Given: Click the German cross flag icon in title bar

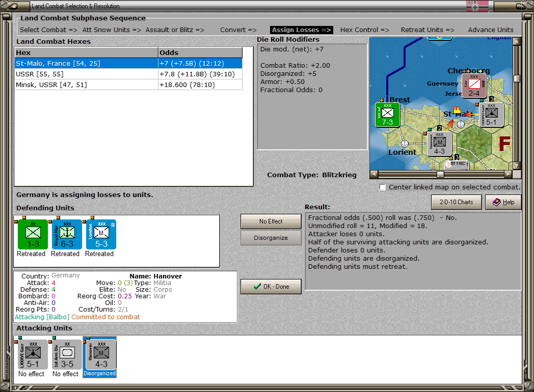Looking at the screenshot, I should pos(477,6).
